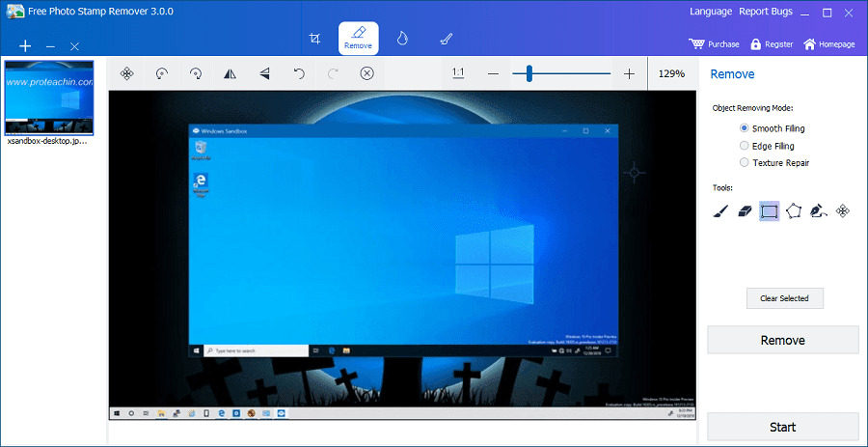Click the move/pan tool in toolbar
868x447 pixels.
point(127,73)
